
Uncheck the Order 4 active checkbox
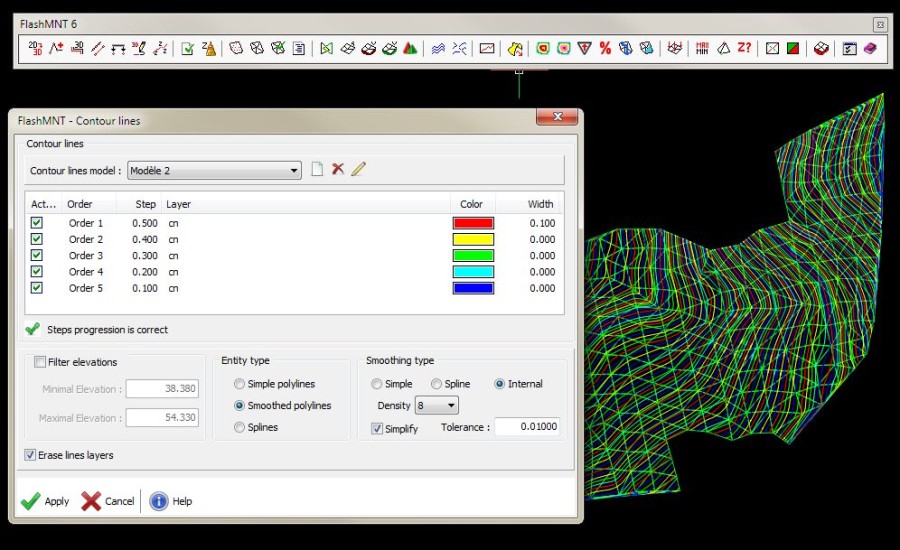pos(37,271)
